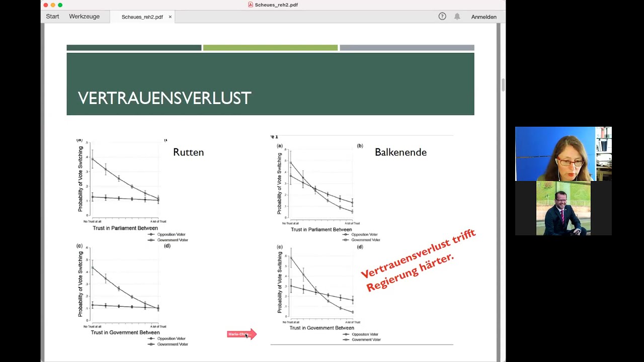
Task: Open the Werkzeuge tab
Action: pyautogui.click(x=84, y=17)
